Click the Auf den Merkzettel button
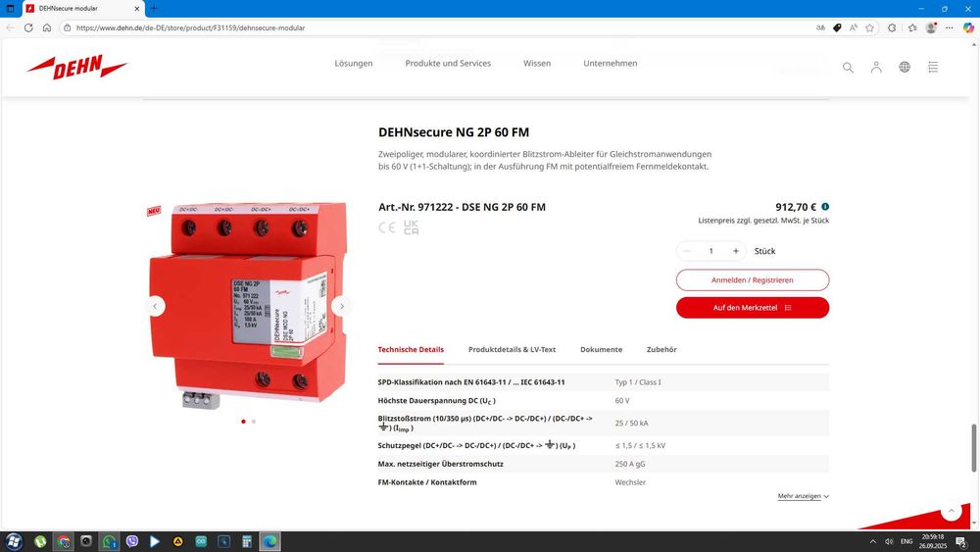Viewport: 980px width, 552px height. (x=753, y=308)
